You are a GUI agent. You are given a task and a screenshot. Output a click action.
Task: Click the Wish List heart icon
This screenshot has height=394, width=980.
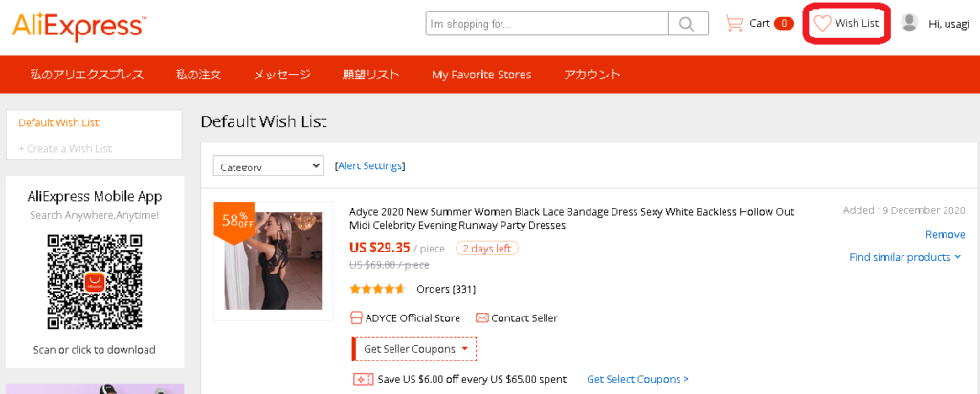coord(822,23)
